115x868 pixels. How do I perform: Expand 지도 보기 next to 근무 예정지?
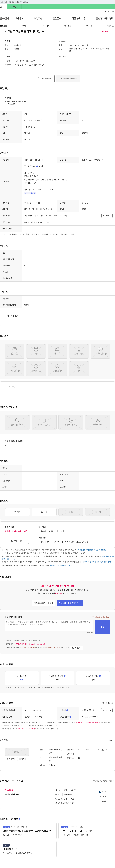click(x=107, y=216)
